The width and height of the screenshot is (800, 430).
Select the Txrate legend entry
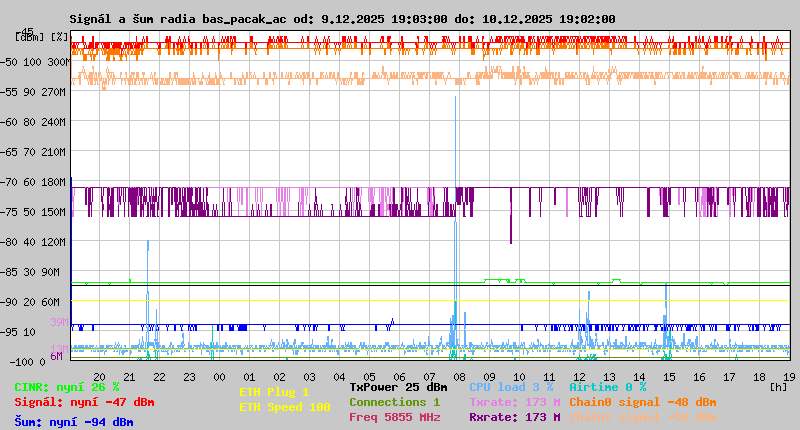point(514,402)
